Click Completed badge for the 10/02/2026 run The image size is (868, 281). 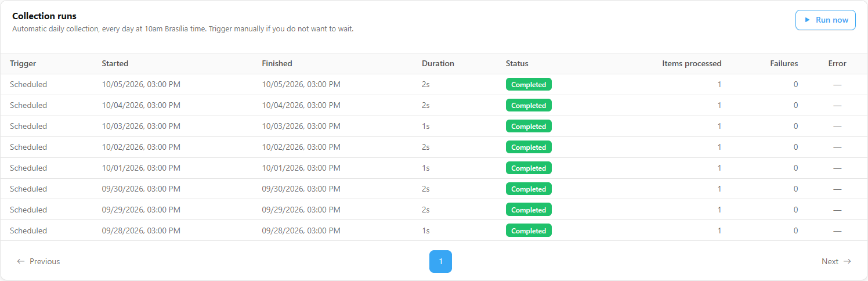pyautogui.click(x=529, y=147)
